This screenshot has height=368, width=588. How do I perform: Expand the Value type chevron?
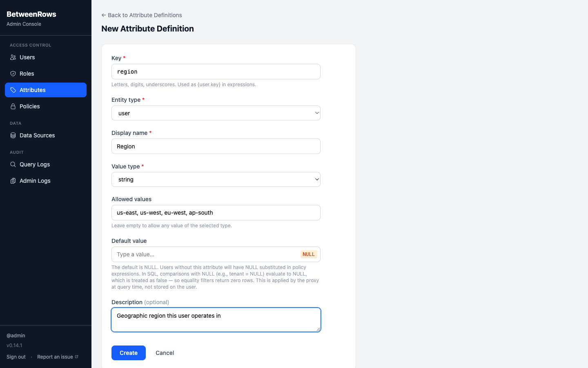pos(317,179)
